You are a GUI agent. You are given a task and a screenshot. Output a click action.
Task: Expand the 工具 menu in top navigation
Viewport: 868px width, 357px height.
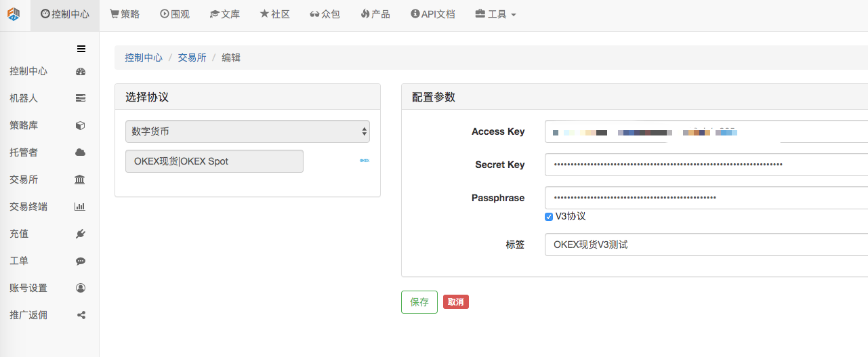[495, 14]
